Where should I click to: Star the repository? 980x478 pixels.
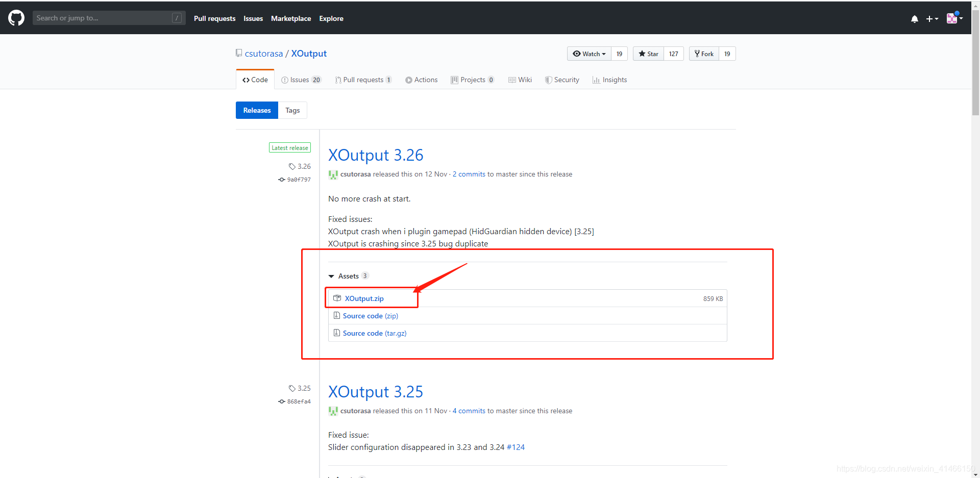tap(648, 54)
